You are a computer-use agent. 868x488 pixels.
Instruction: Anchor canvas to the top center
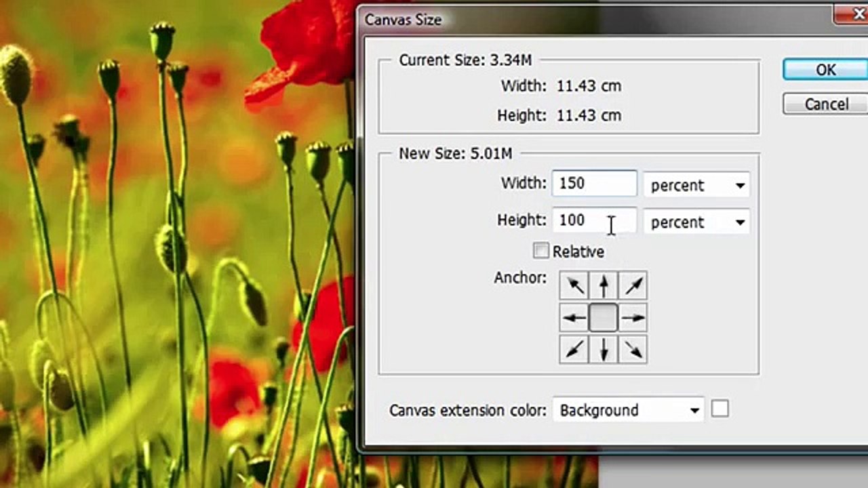(604, 285)
